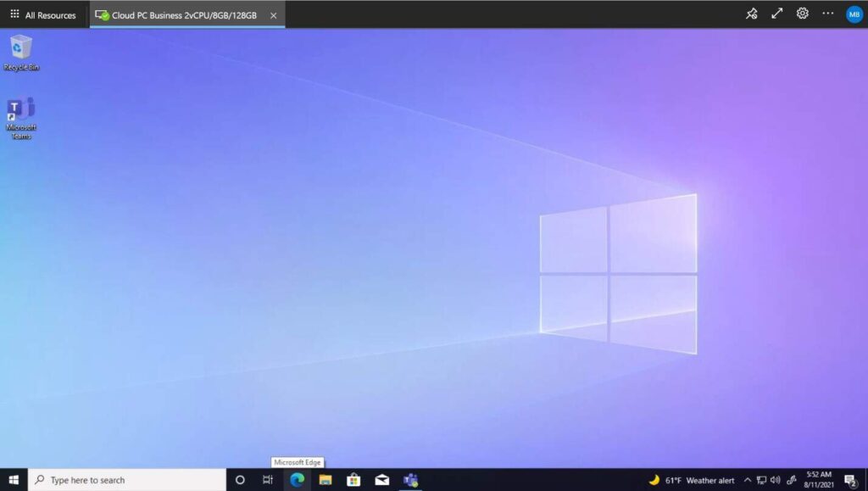Open settings gear in the top bar

[x=802, y=14]
